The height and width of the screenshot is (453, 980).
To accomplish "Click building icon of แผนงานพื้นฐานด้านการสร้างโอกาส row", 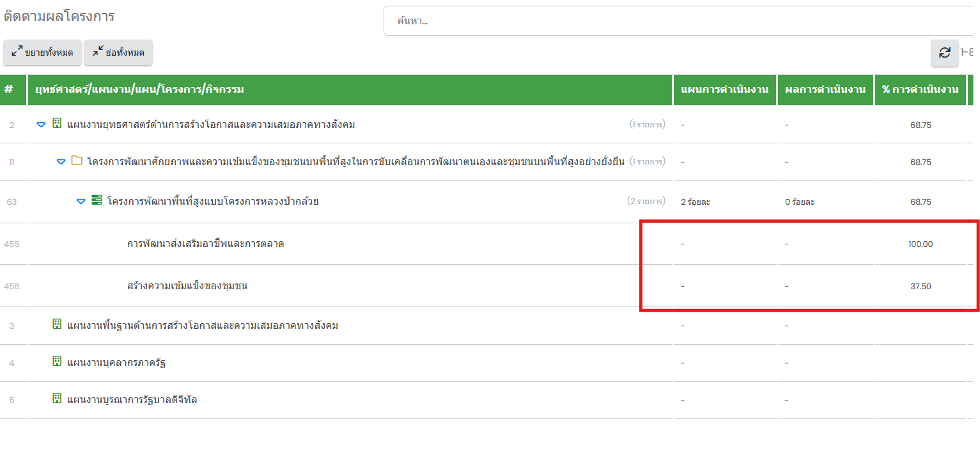I will pyautogui.click(x=57, y=325).
